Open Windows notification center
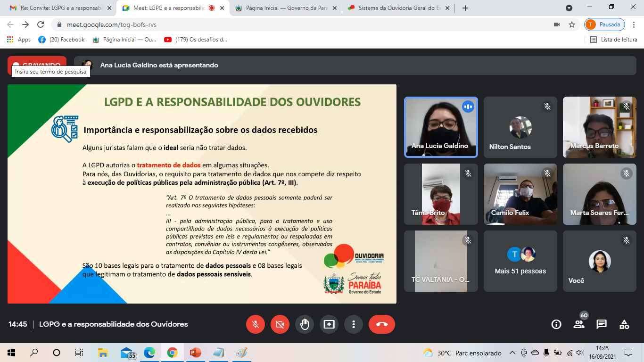 (x=628, y=353)
